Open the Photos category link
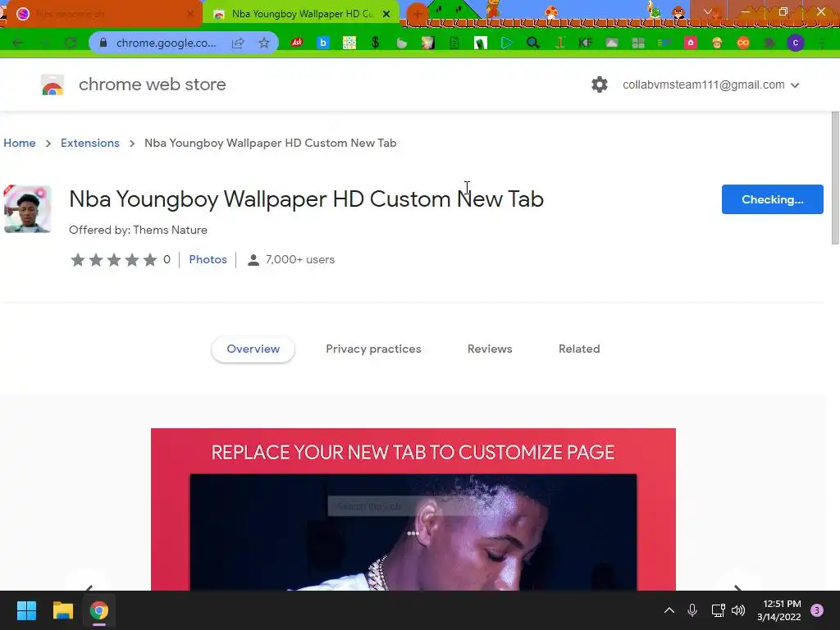840x630 pixels. 208,259
